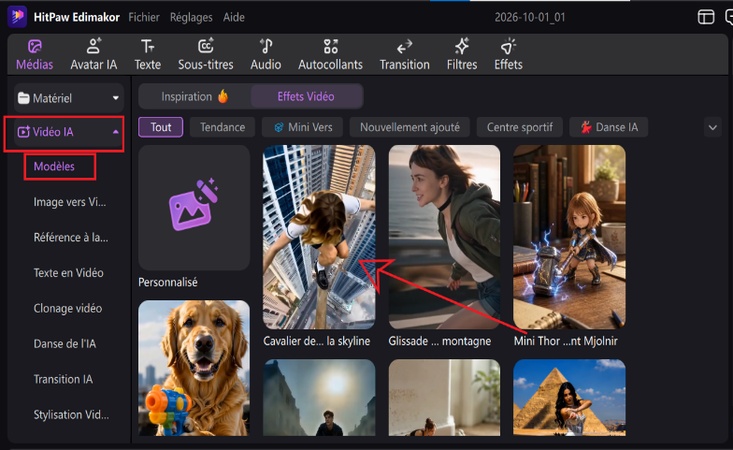Image resolution: width=733 pixels, height=450 pixels.
Task: Click the Cavalier de... la skyline caption
Action: (x=316, y=341)
